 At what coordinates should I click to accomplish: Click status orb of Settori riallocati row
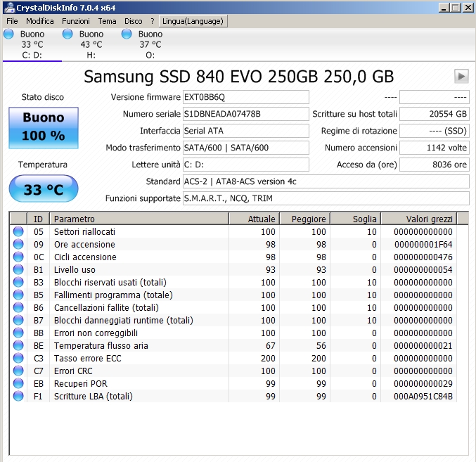(x=18, y=231)
